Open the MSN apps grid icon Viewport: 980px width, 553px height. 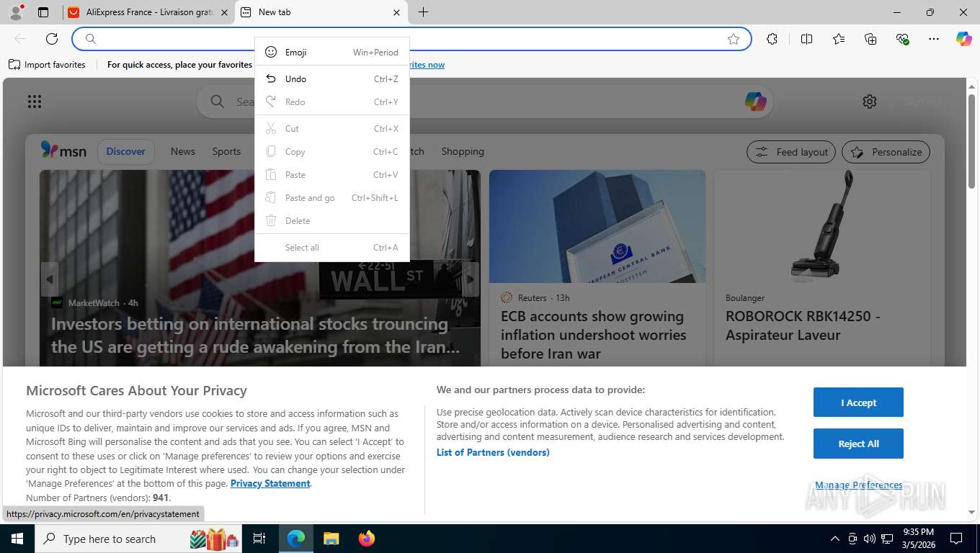tap(35, 102)
